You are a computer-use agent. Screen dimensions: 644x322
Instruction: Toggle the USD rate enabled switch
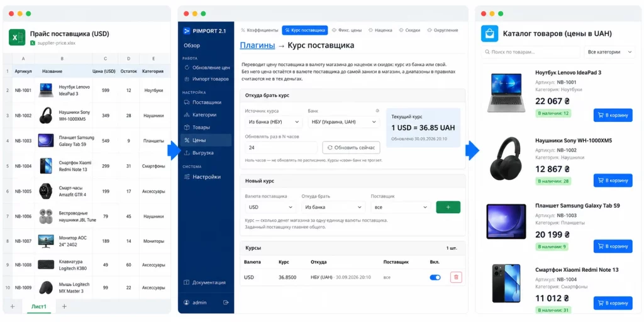click(435, 277)
